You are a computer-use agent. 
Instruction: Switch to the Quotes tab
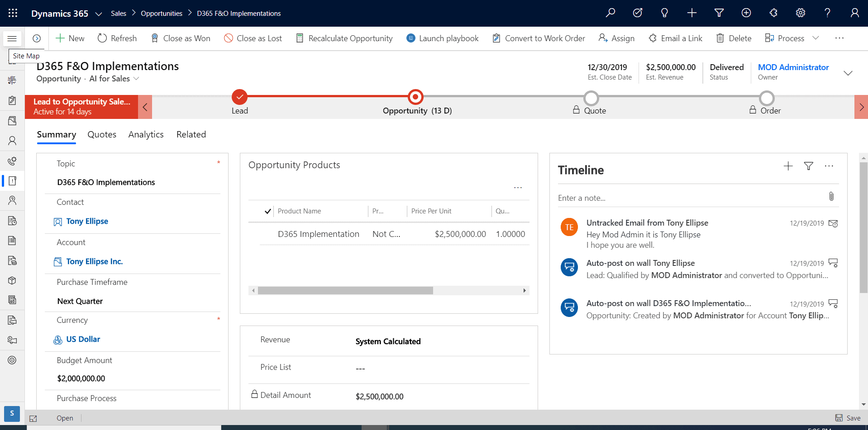[102, 134]
